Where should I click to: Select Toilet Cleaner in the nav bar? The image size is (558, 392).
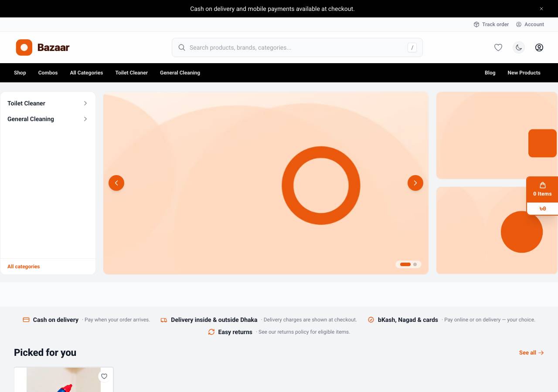click(132, 73)
